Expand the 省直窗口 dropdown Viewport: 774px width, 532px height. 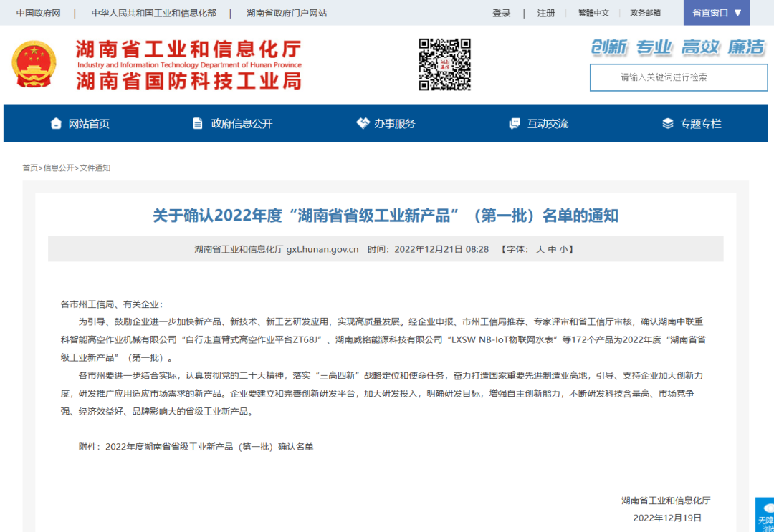pos(717,13)
